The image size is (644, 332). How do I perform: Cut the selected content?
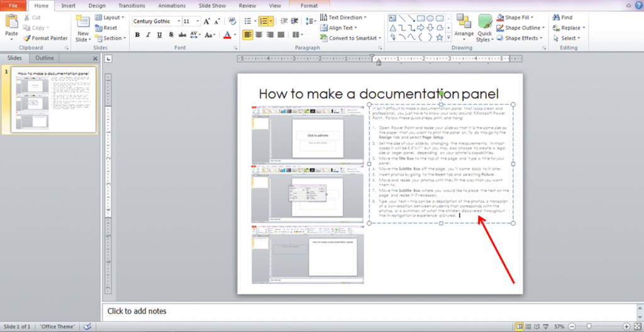tap(32, 18)
